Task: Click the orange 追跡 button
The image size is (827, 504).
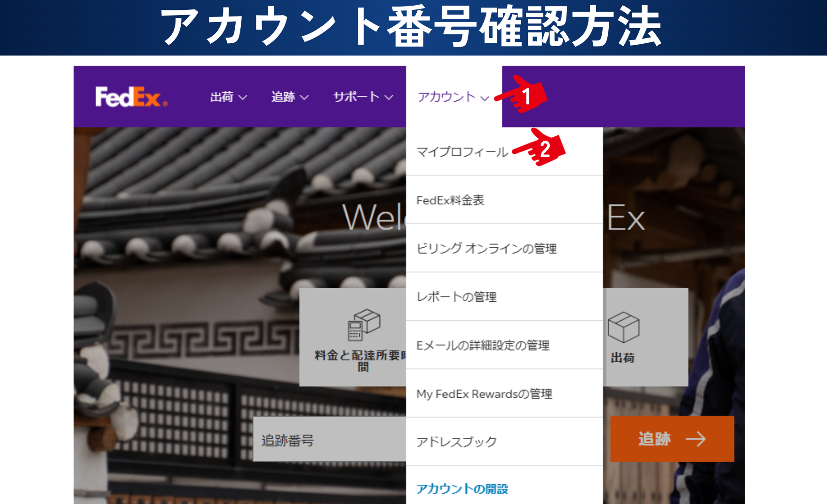Action: [x=672, y=439]
